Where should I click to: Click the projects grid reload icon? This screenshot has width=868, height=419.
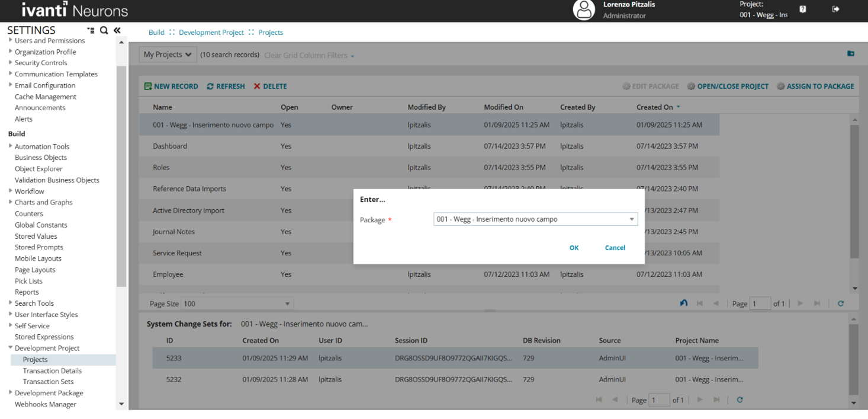point(840,303)
